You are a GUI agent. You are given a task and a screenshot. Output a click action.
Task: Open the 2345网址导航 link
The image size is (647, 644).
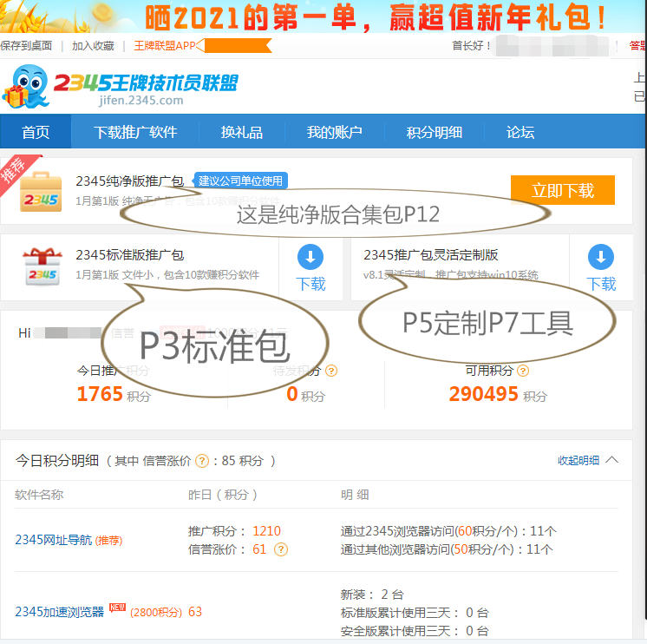coord(54,540)
